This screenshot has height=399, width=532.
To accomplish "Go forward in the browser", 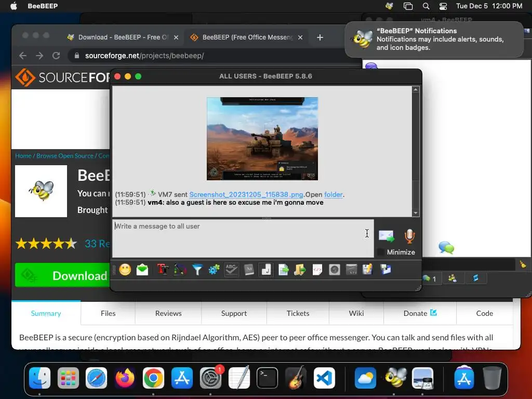I will click(x=39, y=56).
